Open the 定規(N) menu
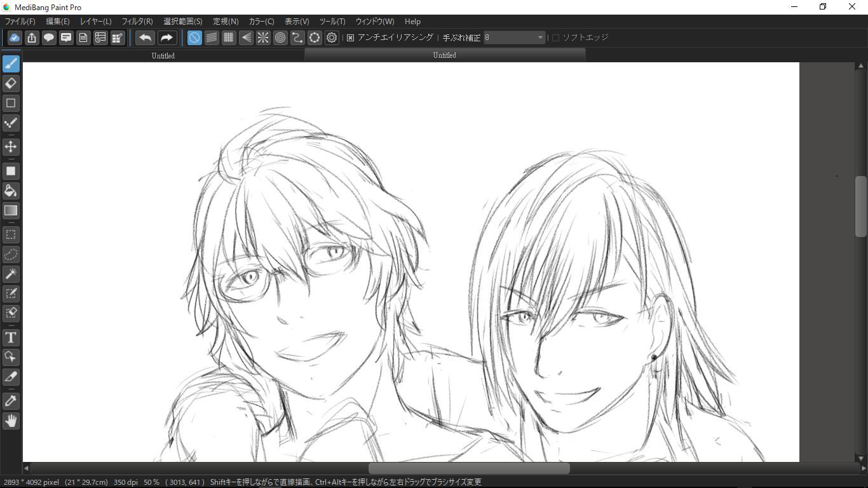 click(226, 22)
